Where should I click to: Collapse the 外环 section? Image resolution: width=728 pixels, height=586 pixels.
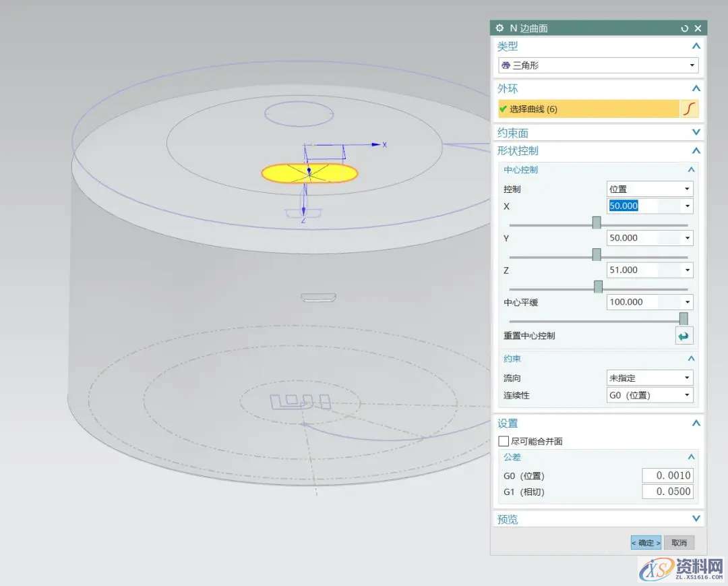pyautogui.click(x=696, y=88)
